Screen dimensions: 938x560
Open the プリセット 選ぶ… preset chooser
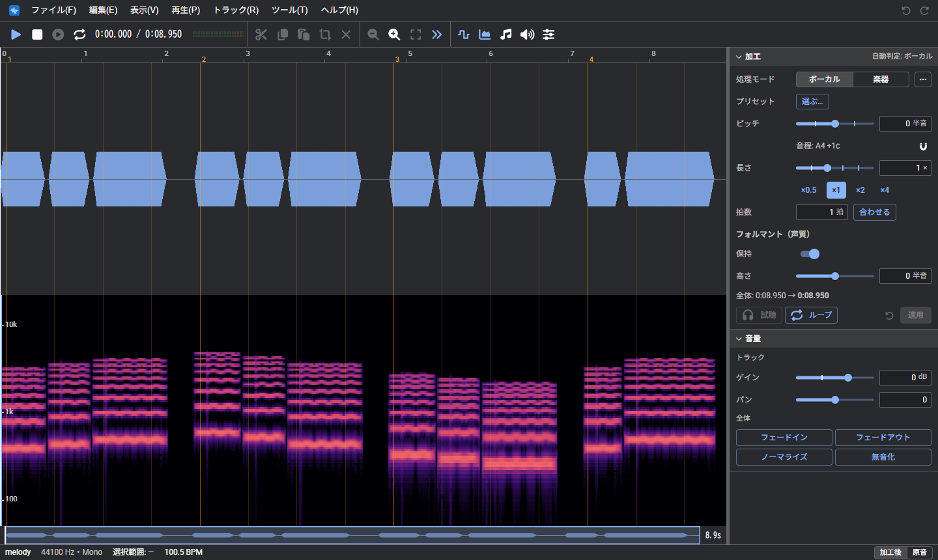tap(812, 102)
